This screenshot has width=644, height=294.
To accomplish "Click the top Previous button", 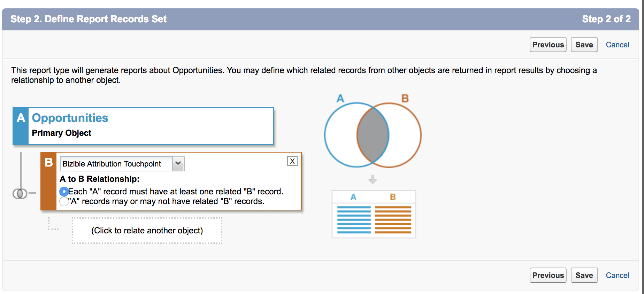I will (548, 45).
